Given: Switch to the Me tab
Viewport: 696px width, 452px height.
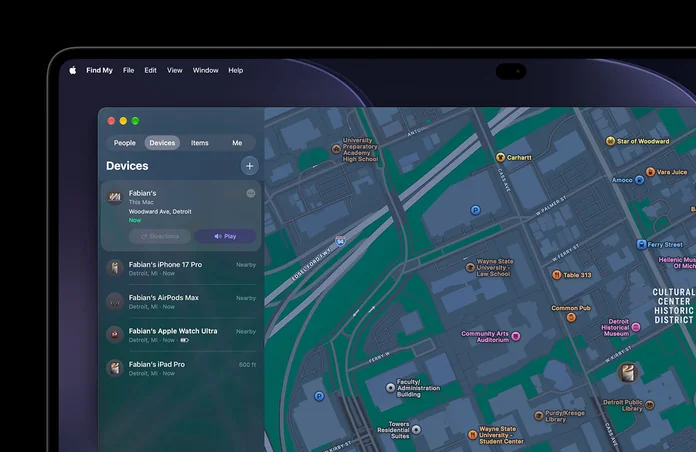Looking at the screenshot, I should coord(237,143).
